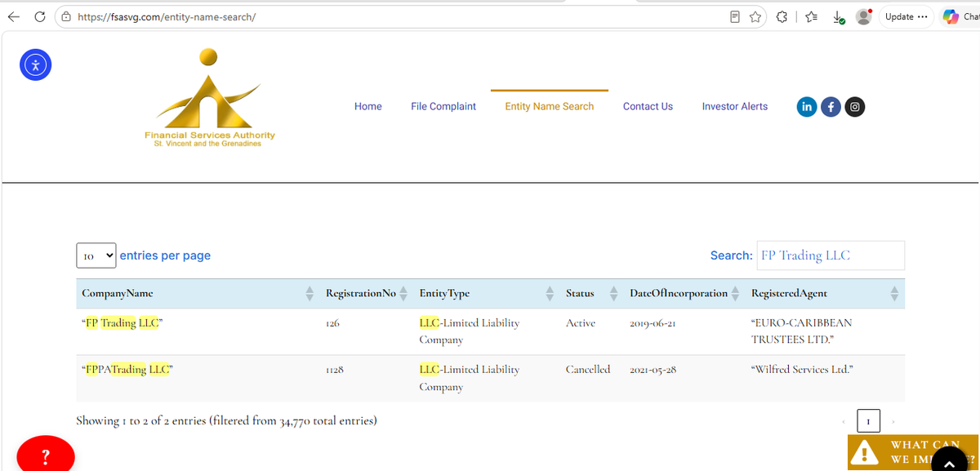The image size is (980, 471).
Task: Open the accessibility options widget
Action: click(36, 65)
